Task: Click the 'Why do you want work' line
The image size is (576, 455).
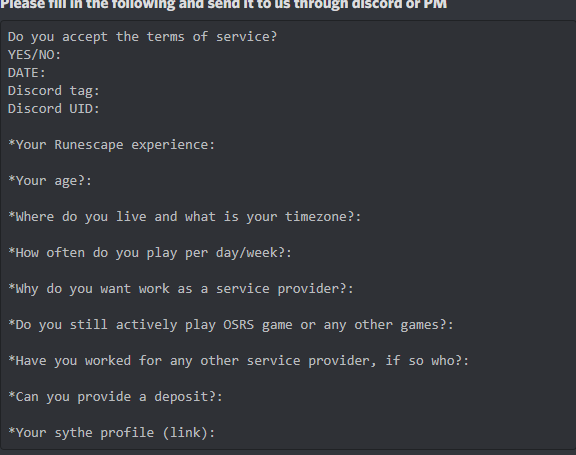Action: click(x=181, y=289)
